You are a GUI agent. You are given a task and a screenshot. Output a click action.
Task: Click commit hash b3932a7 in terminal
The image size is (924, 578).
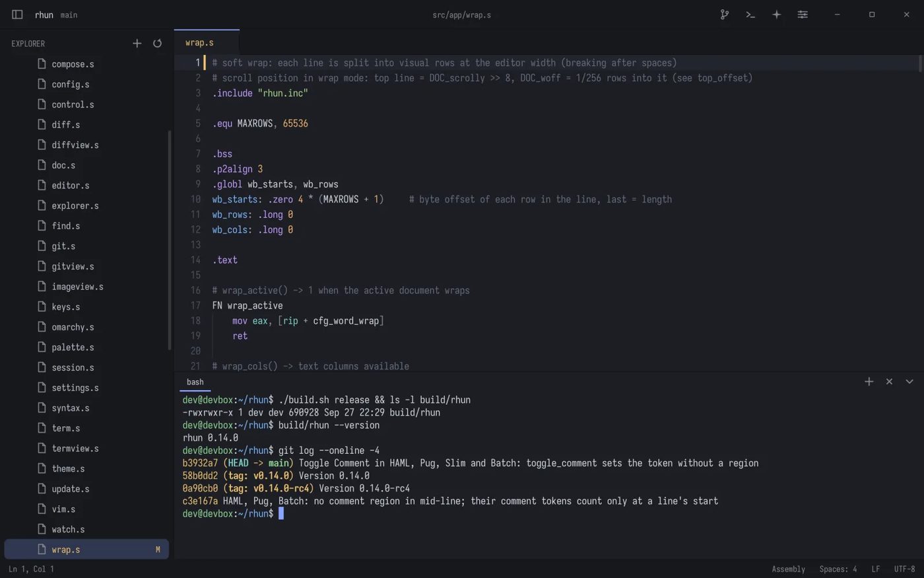click(x=200, y=463)
